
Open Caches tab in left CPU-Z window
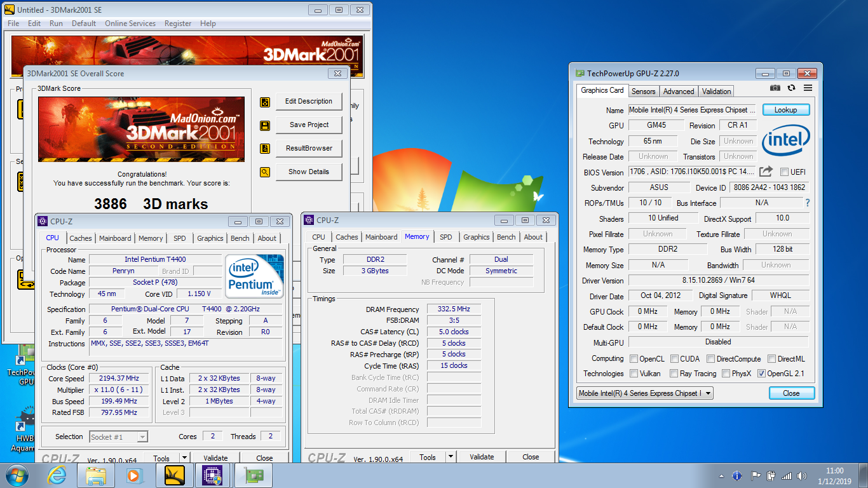tap(81, 238)
